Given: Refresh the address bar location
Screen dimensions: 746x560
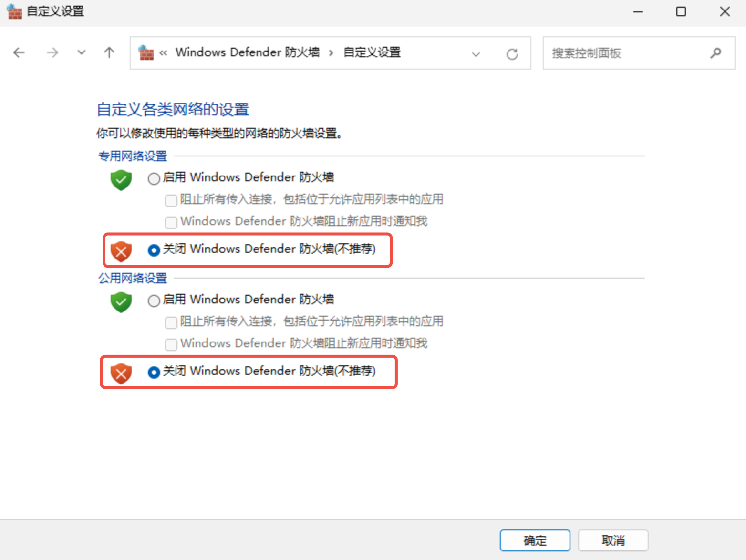Looking at the screenshot, I should tap(512, 54).
